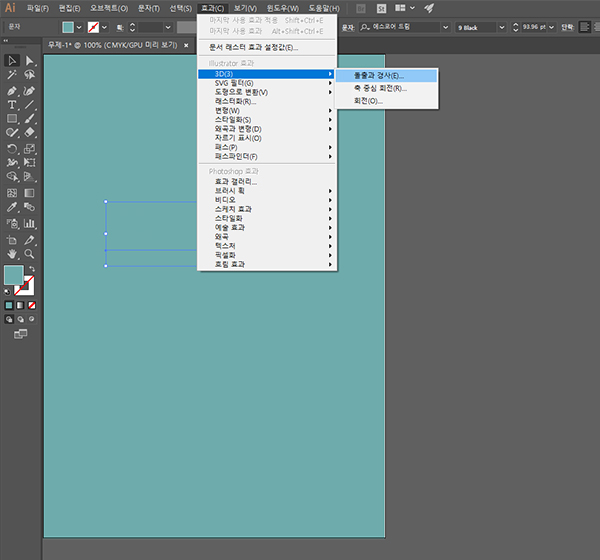Click 효과 갤러리... menu item

click(266, 181)
